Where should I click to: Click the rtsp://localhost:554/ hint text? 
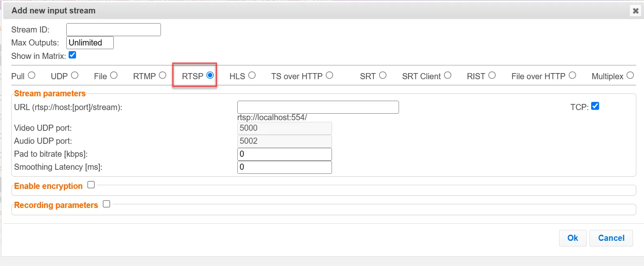click(x=272, y=117)
